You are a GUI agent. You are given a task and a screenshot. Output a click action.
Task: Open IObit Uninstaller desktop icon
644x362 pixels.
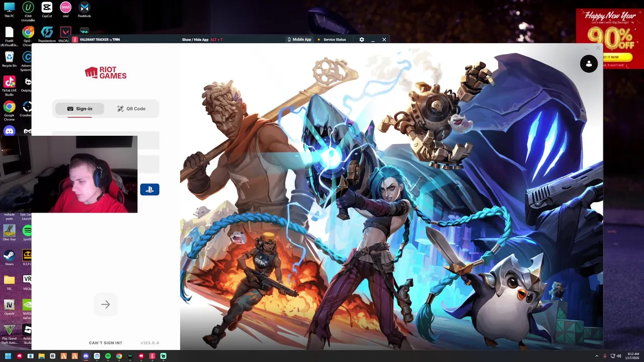(x=28, y=11)
